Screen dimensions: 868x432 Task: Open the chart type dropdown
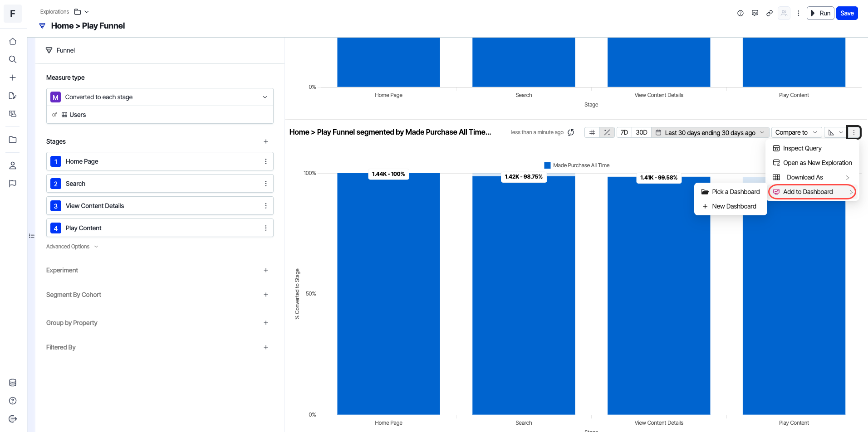835,132
